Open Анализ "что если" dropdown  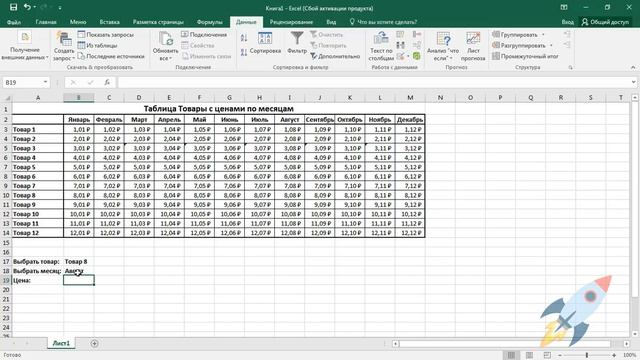(443, 46)
